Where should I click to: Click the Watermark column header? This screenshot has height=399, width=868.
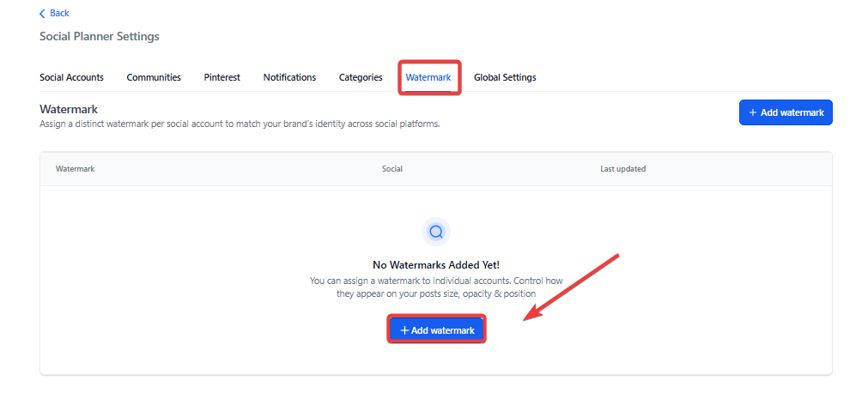[x=75, y=169]
